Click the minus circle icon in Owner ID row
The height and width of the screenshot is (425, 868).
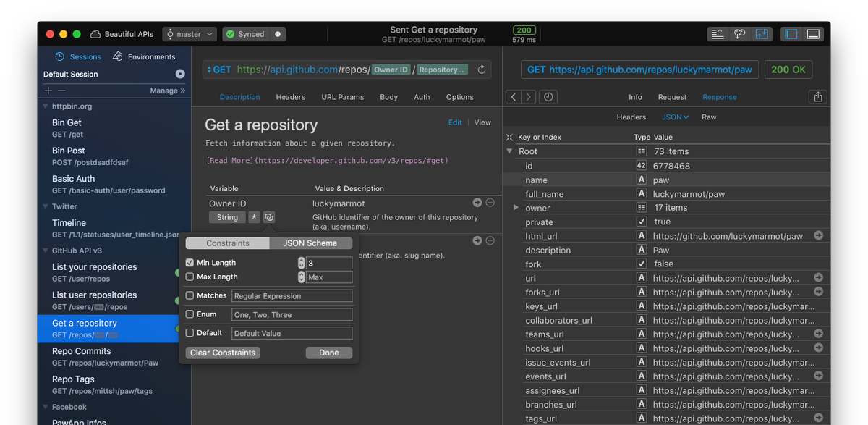[x=490, y=203]
